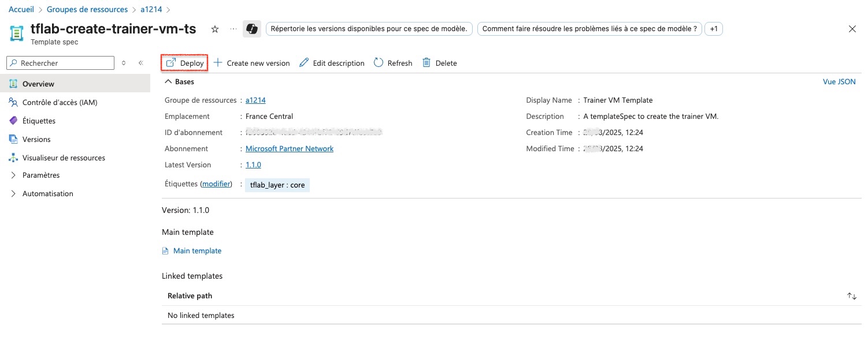Open the Versions section
Viewport: 868px width, 337px height.
pos(36,140)
